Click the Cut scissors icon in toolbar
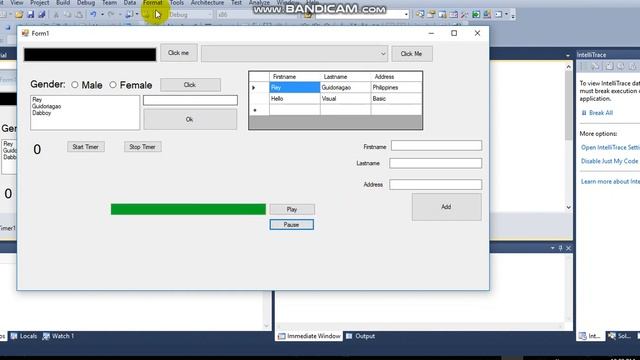Viewport: 640px width, 360px height. point(56,15)
